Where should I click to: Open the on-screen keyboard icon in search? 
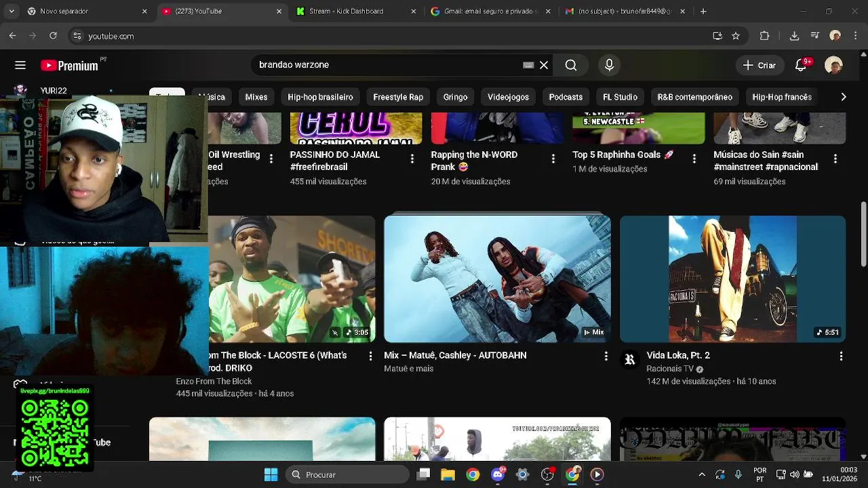click(528, 65)
